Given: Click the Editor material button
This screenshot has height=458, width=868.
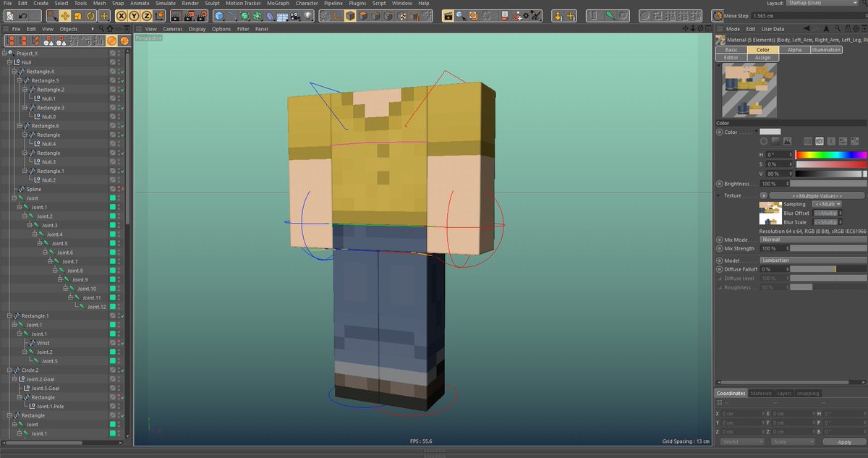Looking at the screenshot, I should 731,57.
